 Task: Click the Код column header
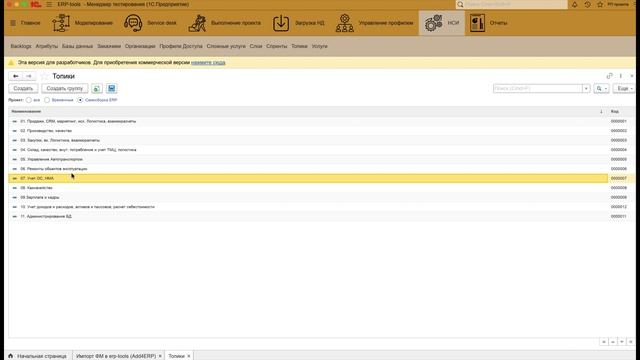pyautogui.click(x=620, y=111)
